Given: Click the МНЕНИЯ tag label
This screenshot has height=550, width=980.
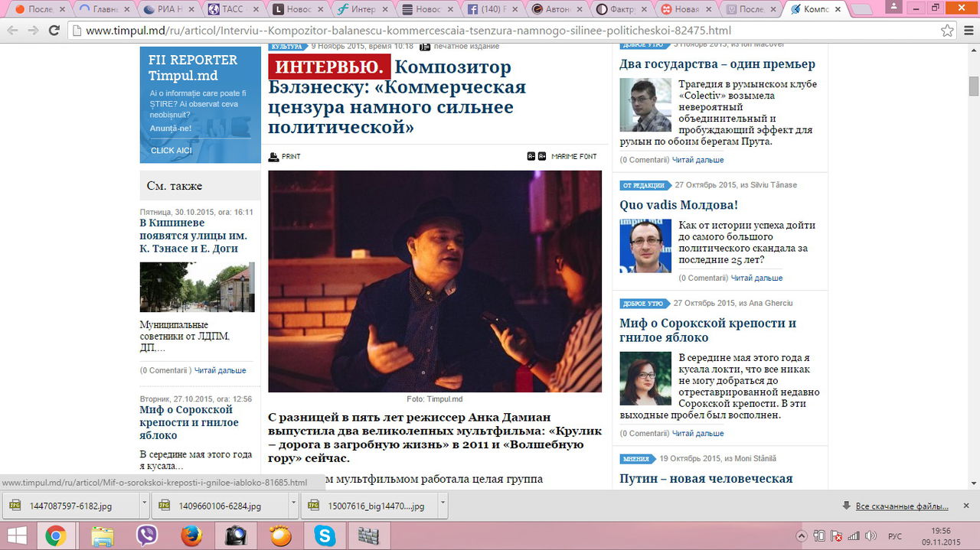Looking at the screenshot, I should coord(637,459).
